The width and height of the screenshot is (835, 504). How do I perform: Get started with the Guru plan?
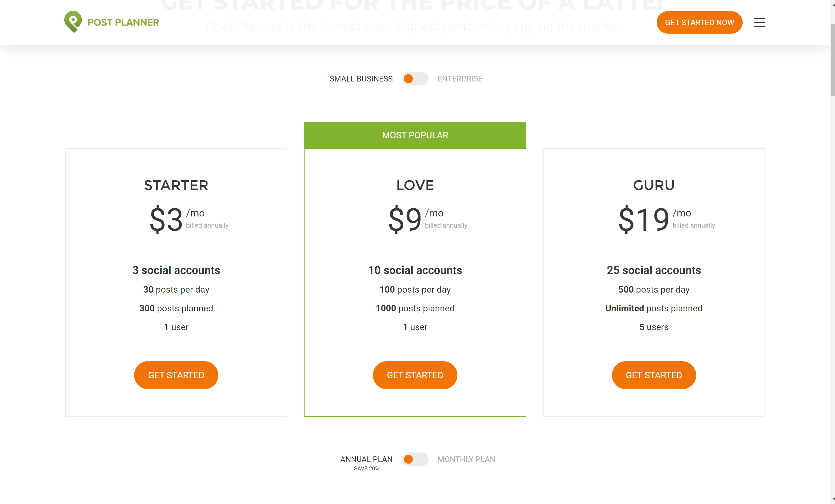(x=654, y=375)
